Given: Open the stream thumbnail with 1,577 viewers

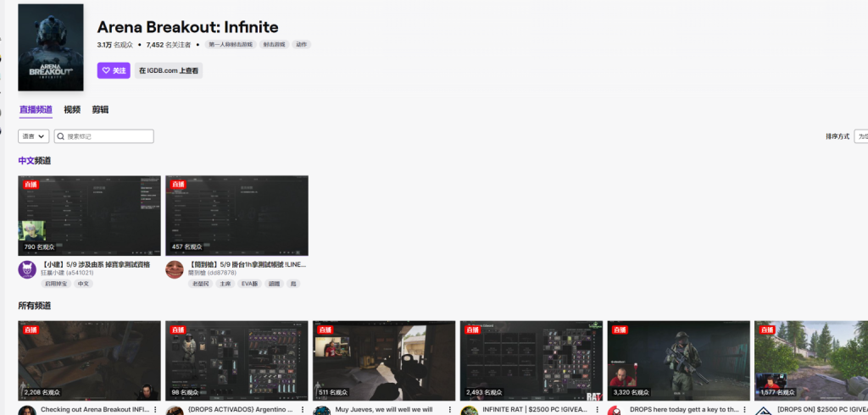Looking at the screenshot, I should click(811, 361).
